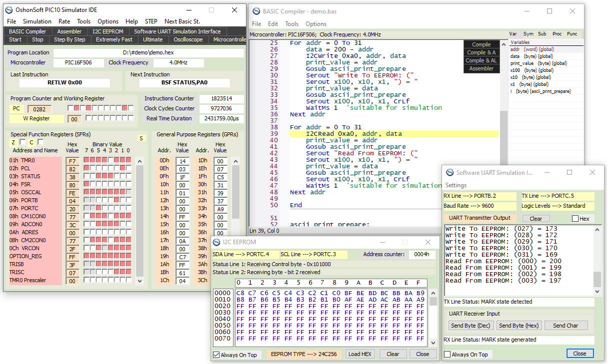Click Send Byte (Dec) button

[471, 326]
